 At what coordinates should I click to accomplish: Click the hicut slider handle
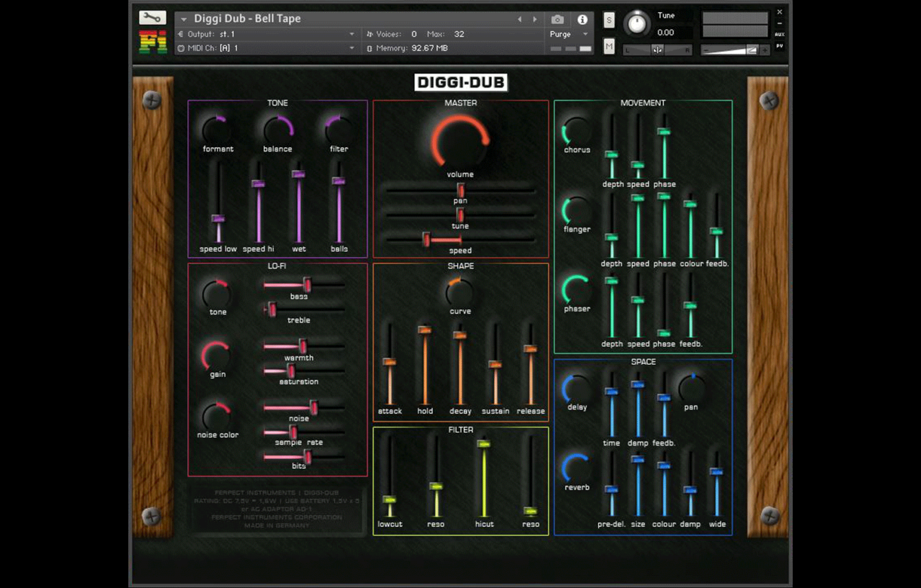coord(484,444)
